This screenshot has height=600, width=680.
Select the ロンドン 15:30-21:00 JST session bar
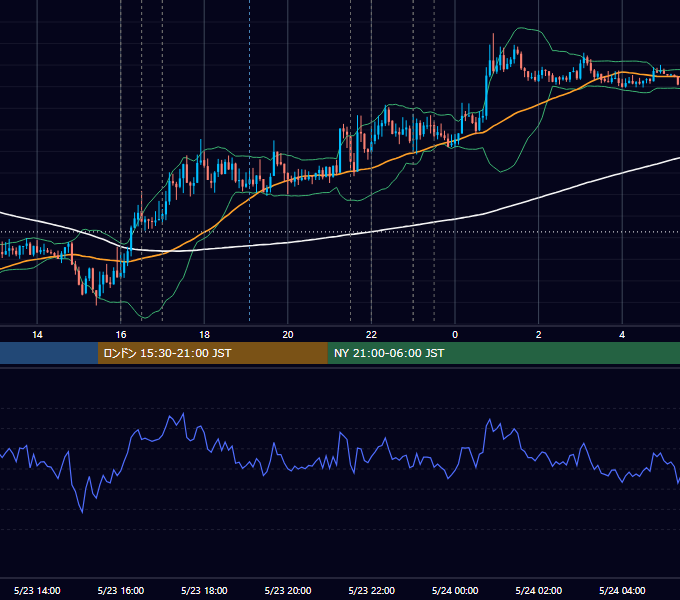coord(212,353)
